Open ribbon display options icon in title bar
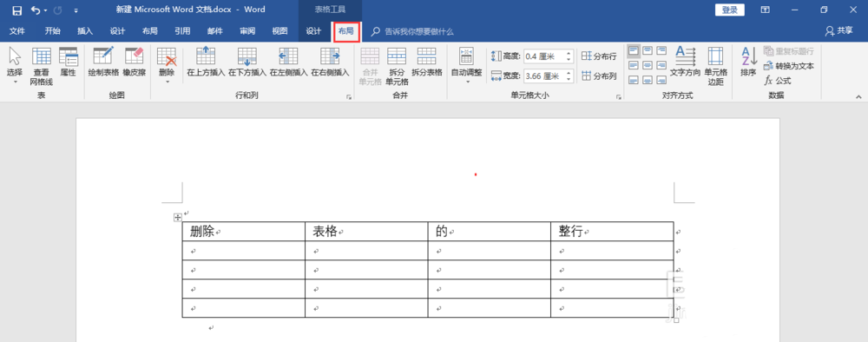The height and width of the screenshot is (342, 868). click(765, 10)
